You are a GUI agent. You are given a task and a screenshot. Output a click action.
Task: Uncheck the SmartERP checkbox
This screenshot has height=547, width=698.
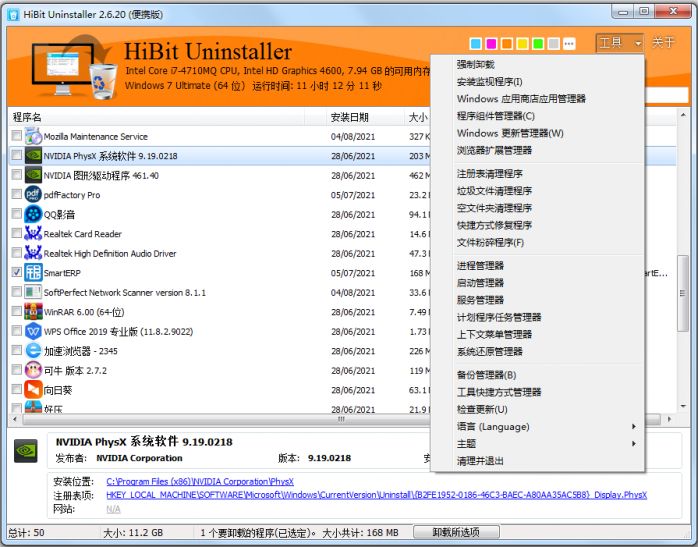point(16,272)
